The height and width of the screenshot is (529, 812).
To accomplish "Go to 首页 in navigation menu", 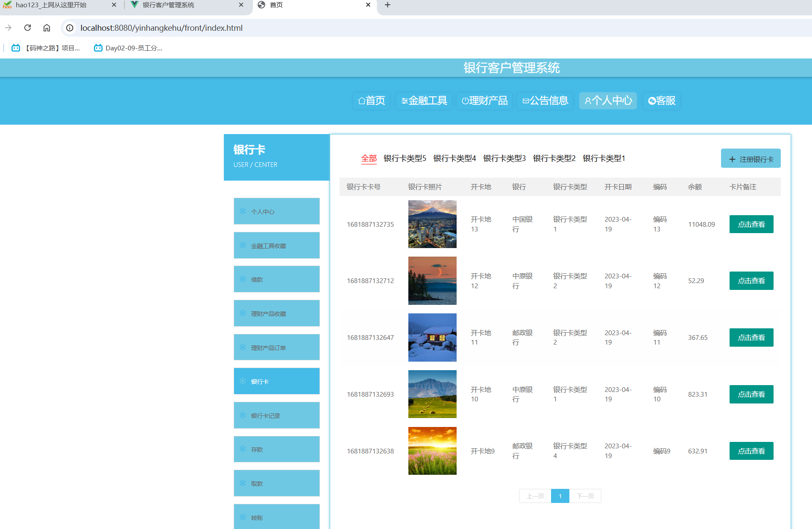I will [x=371, y=101].
